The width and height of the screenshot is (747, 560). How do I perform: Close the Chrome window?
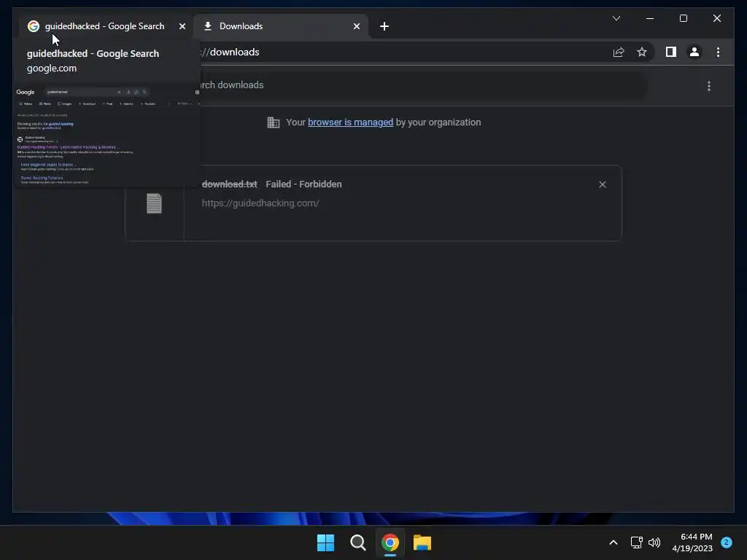tap(716, 18)
